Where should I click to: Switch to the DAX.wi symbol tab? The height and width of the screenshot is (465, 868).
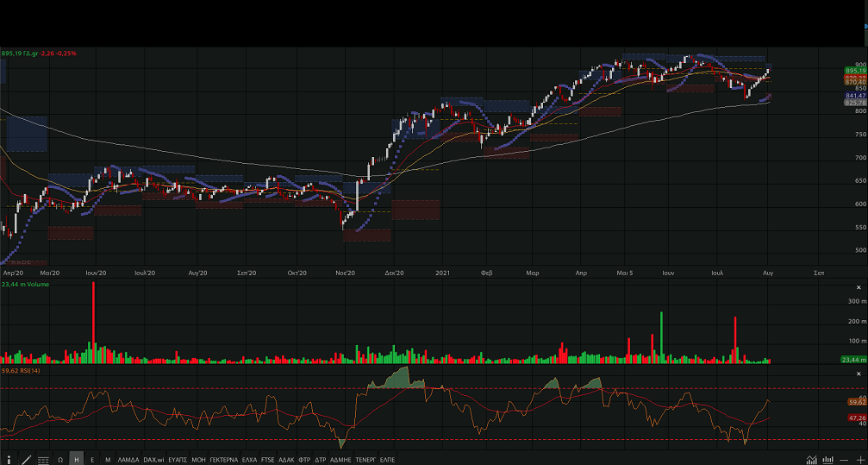tap(154, 460)
